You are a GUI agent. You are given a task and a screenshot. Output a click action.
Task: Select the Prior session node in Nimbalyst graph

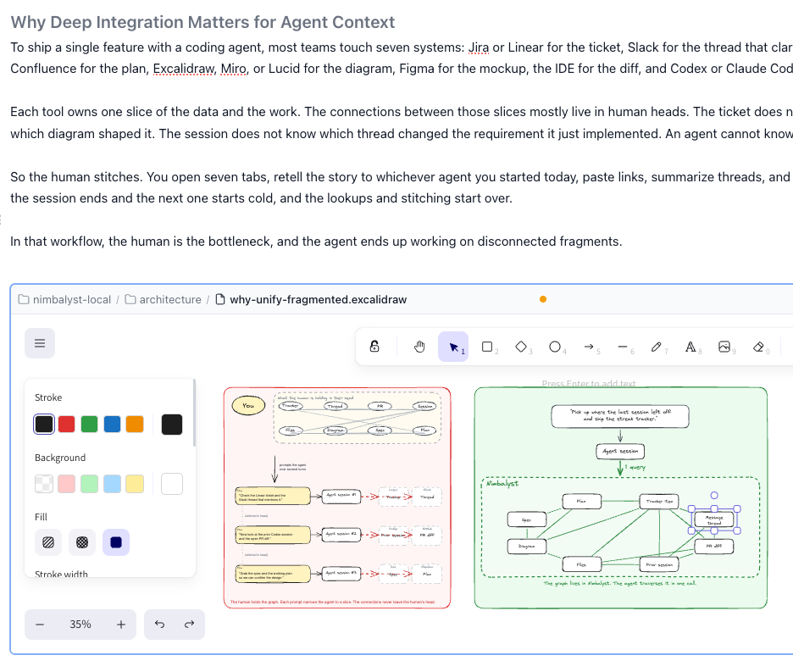click(659, 564)
